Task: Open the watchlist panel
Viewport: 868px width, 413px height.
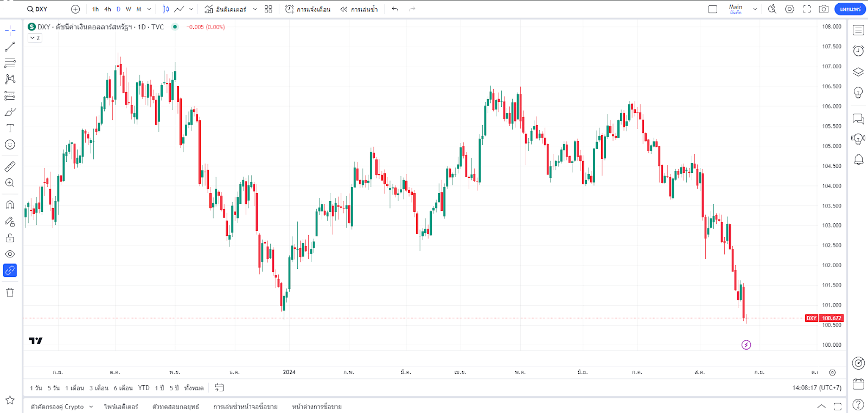Action: pyautogui.click(x=858, y=30)
